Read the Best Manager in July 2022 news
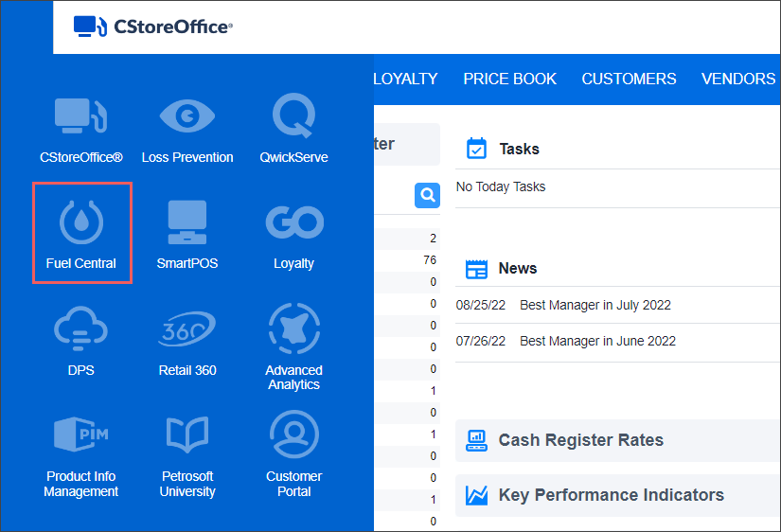The height and width of the screenshot is (532, 781). (x=595, y=305)
